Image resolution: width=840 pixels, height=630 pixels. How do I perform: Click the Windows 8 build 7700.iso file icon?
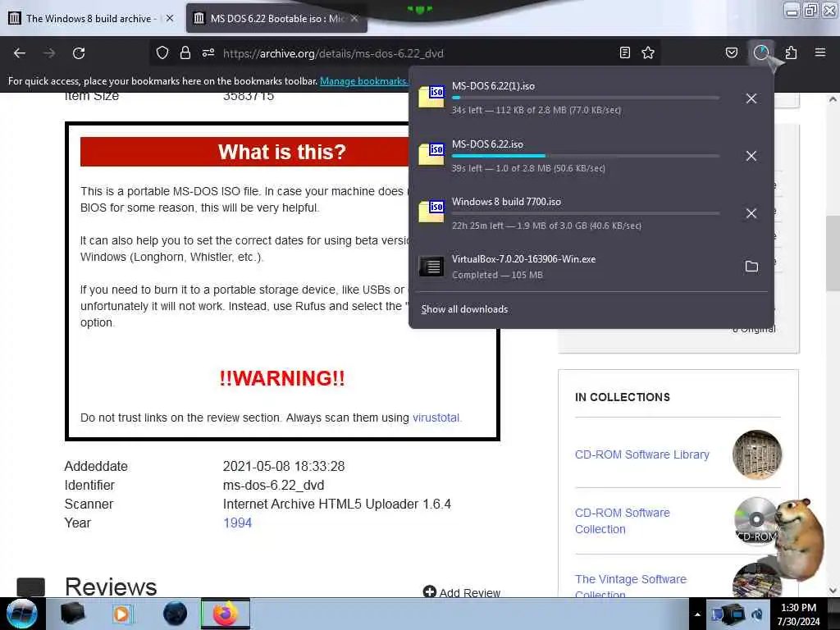(431, 212)
